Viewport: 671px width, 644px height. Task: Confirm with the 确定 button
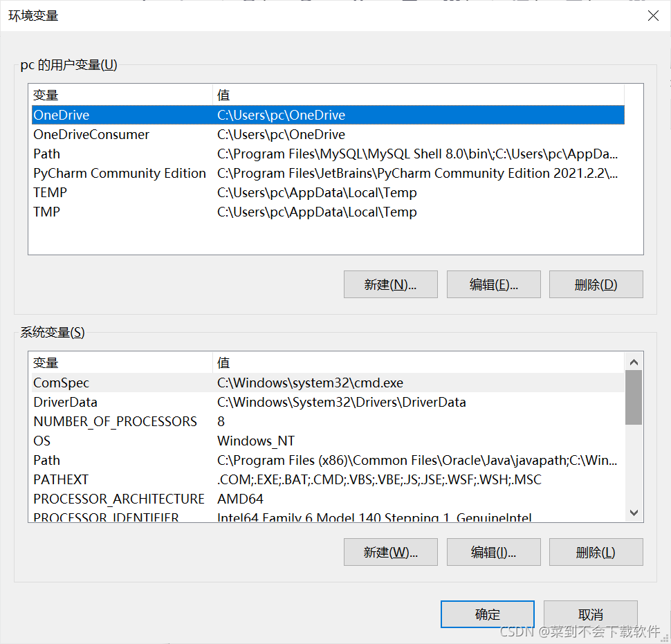coord(488,614)
